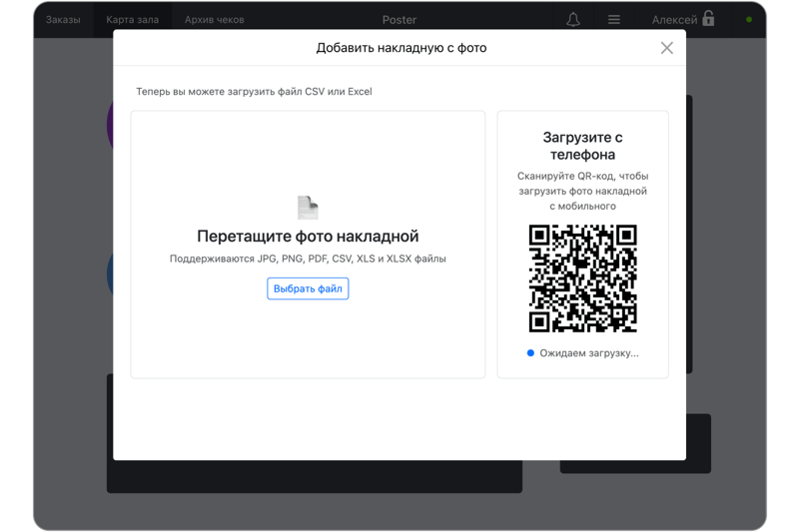The width and height of the screenshot is (799, 532).
Task: Click the blue waiting indicator dot
Action: pos(530,352)
